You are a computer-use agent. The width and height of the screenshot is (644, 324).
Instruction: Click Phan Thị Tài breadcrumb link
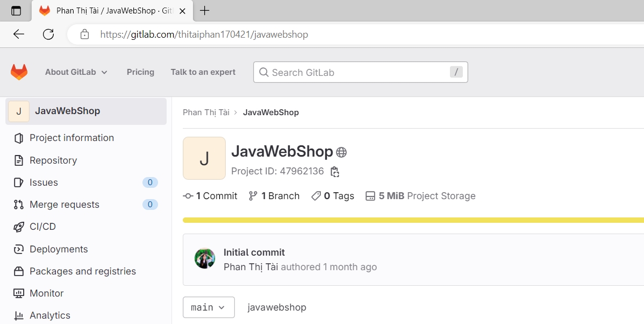206,112
